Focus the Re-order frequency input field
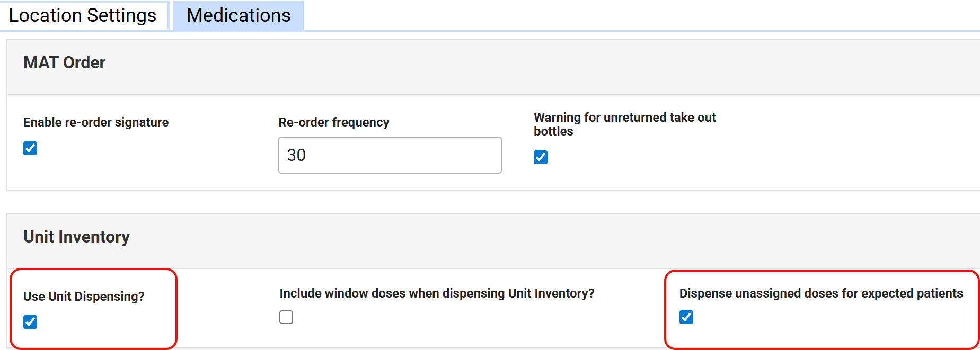 tap(390, 155)
